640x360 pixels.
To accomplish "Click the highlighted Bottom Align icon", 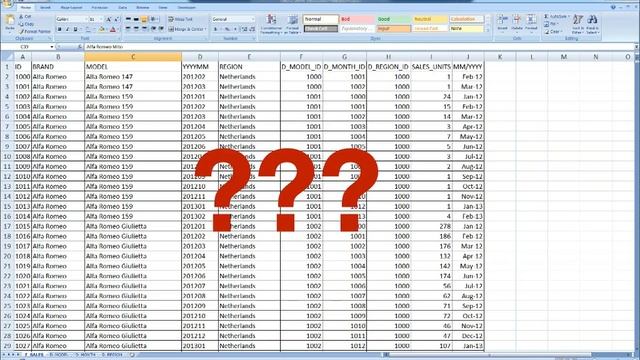I will coord(144,19).
